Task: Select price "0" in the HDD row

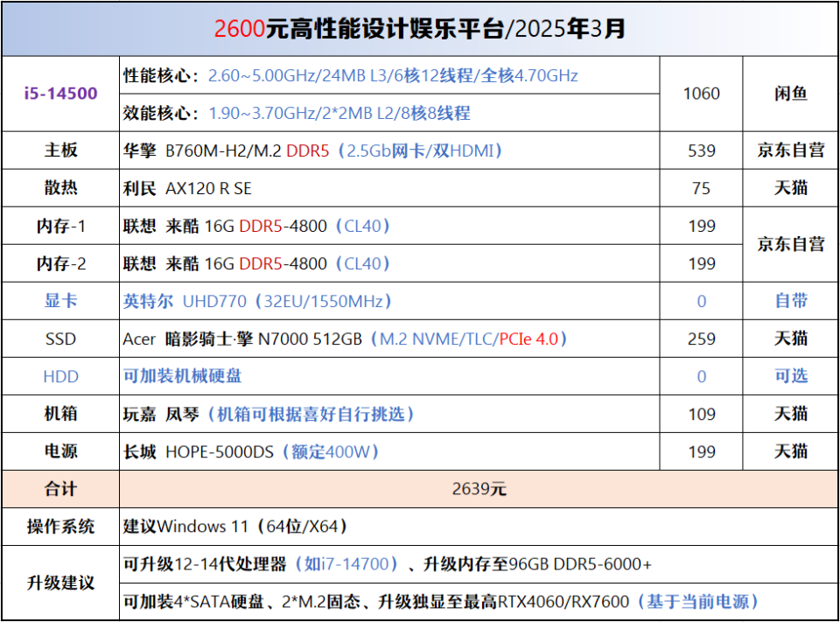Action: point(701,377)
